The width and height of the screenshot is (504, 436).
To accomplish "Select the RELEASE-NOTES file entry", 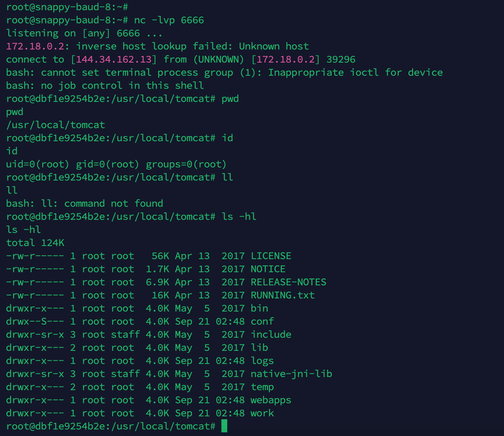I will [288, 282].
